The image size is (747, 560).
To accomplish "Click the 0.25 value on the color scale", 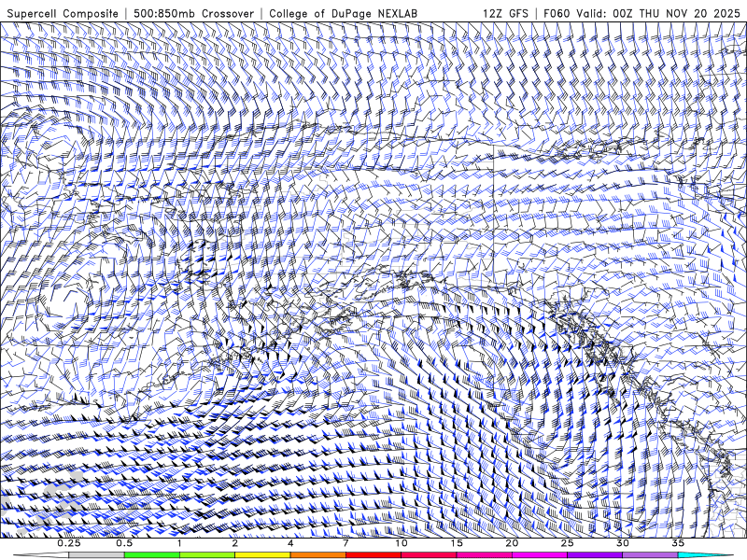I will (x=68, y=543).
